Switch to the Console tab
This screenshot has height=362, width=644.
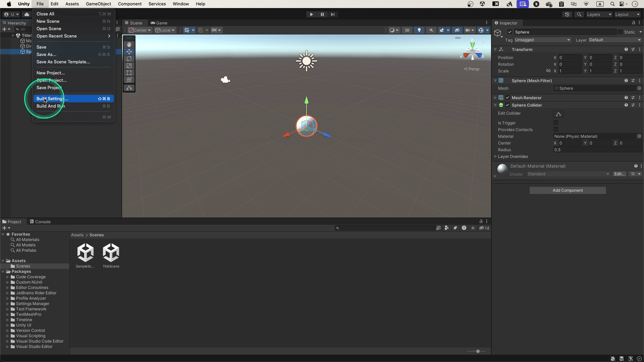coord(40,221)
